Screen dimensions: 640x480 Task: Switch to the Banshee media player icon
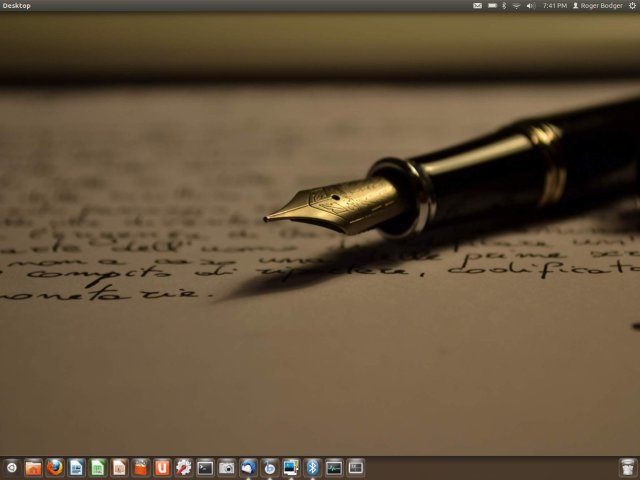click(270, 468)
